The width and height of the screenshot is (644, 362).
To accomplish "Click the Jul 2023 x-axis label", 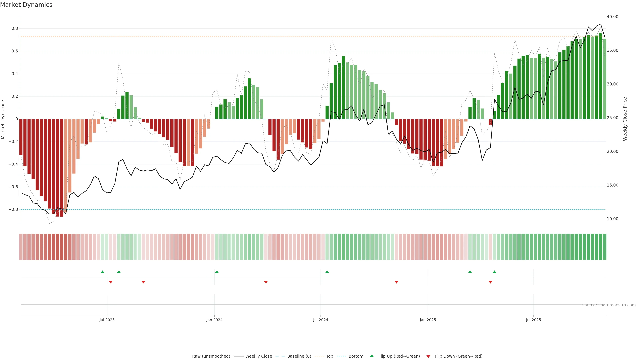I will 107,320.
